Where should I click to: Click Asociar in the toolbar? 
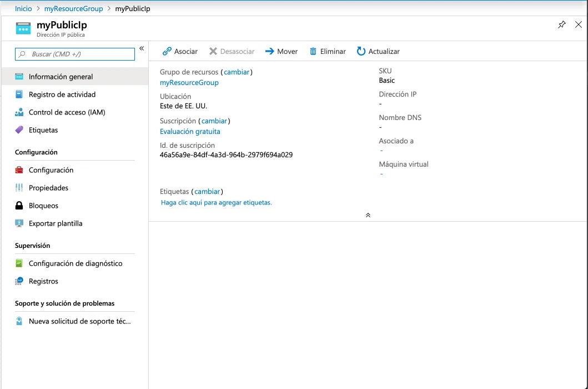click(x=185, y=52)
